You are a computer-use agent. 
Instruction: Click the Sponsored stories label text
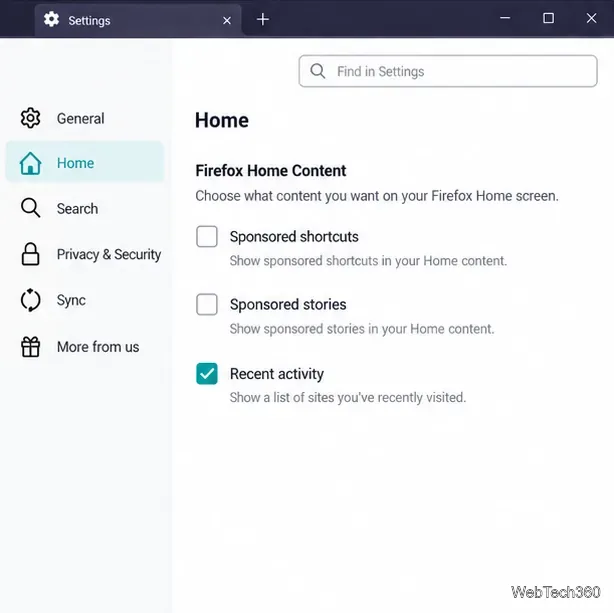pyautogui.click(x=288, y=304)
